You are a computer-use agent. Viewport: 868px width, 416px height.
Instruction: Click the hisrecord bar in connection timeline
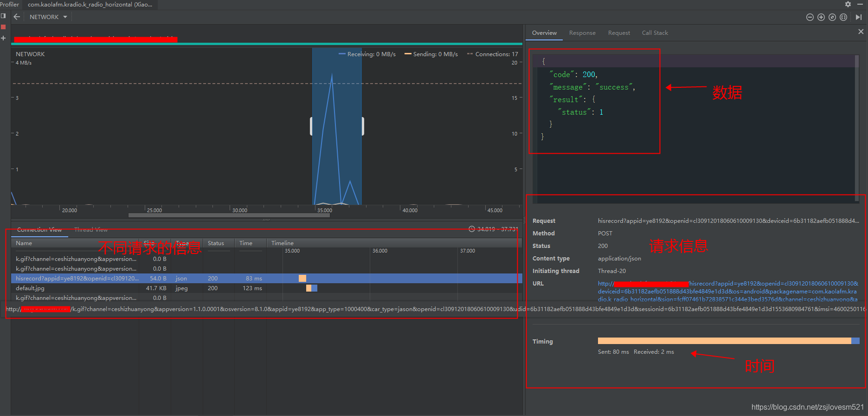click(x=302, y=279)
